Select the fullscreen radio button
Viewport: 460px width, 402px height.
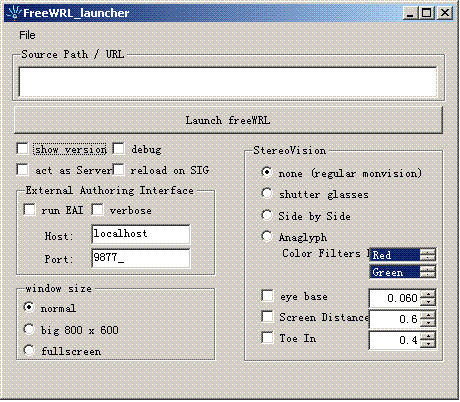pos(29,350)
